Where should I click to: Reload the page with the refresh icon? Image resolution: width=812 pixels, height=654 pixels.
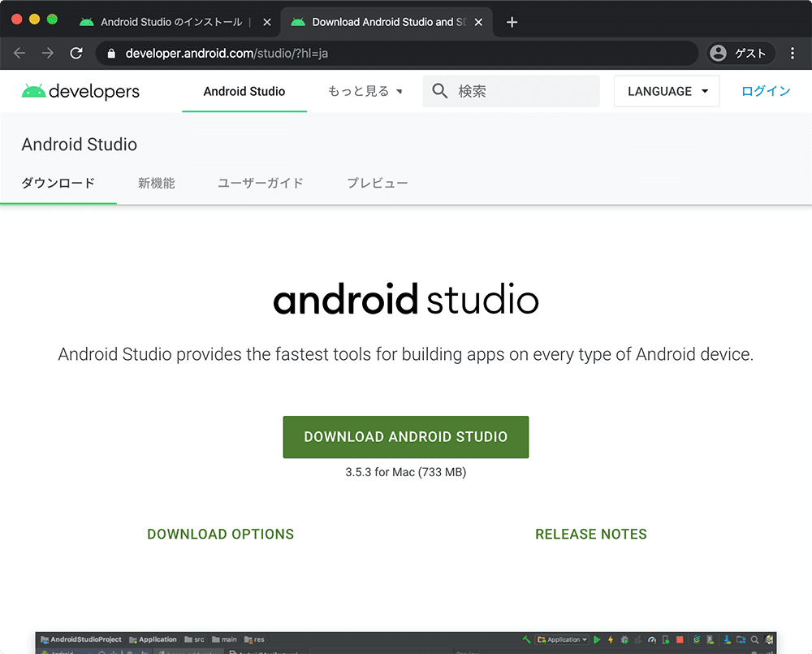click(76, 53)
